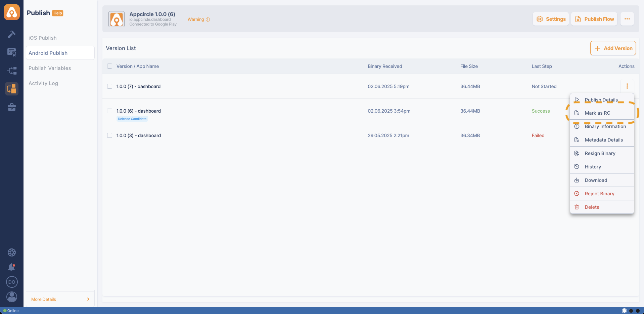Choose Mark as RC from menu
The height and width of the screenshot is (314, 644).
597,113
